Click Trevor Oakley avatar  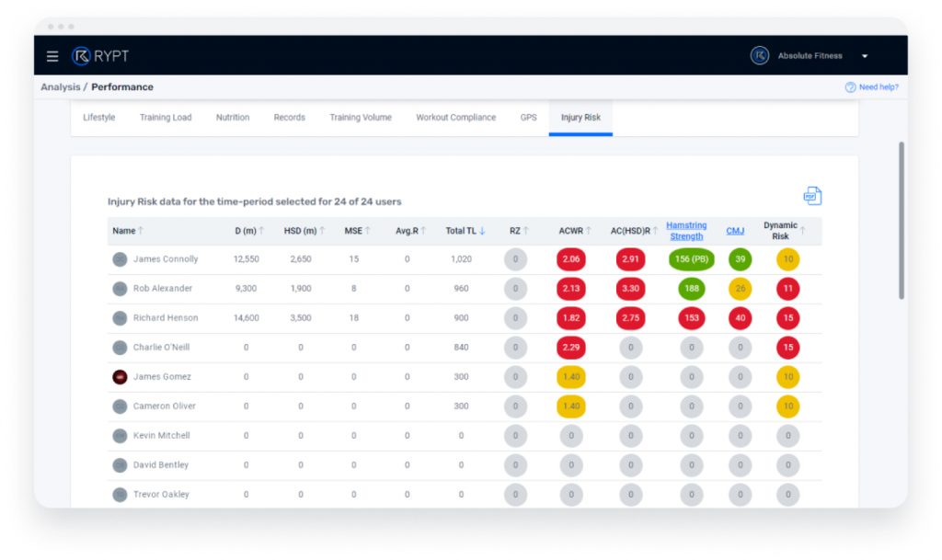[121, 495]
